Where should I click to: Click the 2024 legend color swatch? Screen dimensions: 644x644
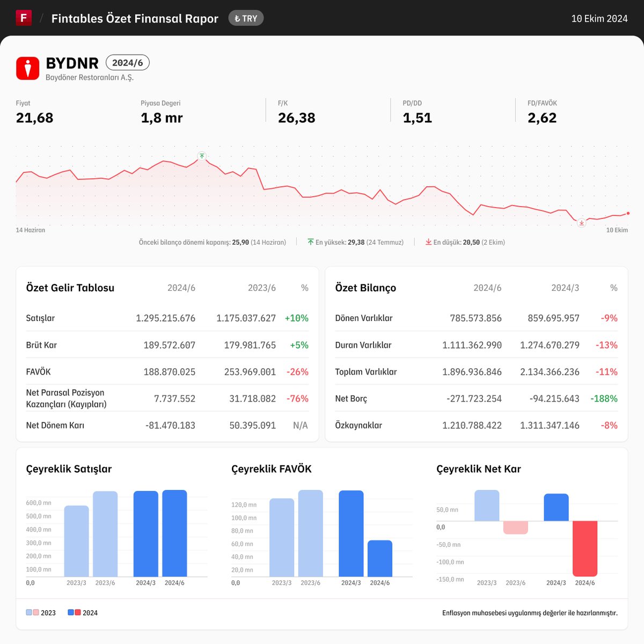coord(74,612)
